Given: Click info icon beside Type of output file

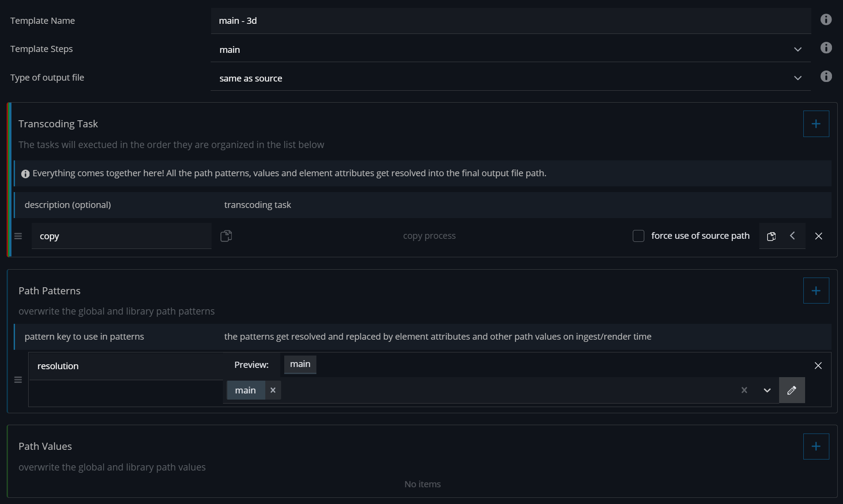Looking at the screenshot, I should (x=826, y=77).
